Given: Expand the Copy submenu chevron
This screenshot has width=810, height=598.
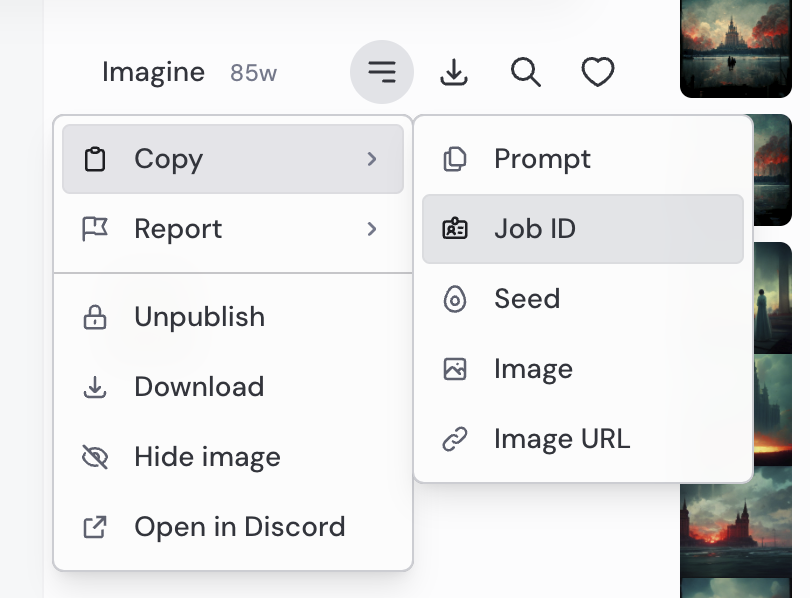Looking at the screenshot, I should pos(372,159).
